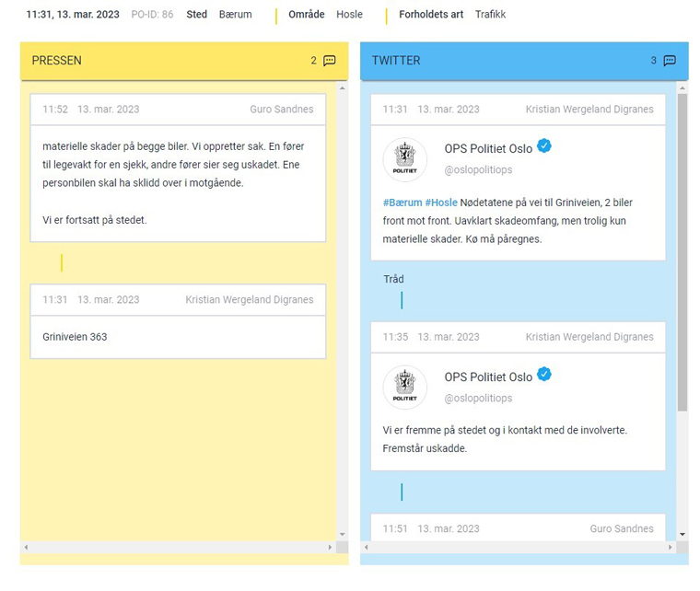
Task: Click TWITTER vertical scrollbar thumb
Action: pos(682,252)
